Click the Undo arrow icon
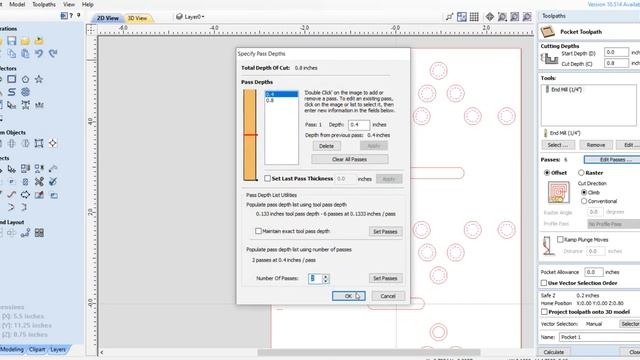 tap(39, 53)
